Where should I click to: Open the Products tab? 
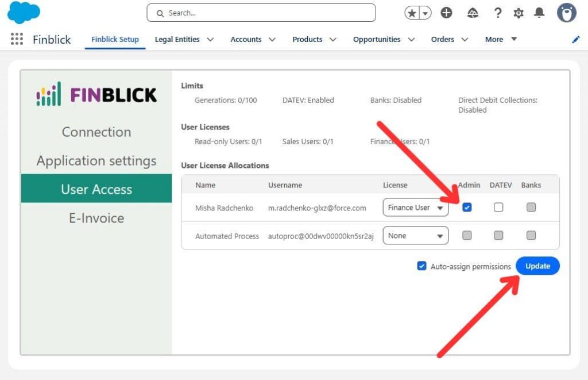tap(307, 39)
